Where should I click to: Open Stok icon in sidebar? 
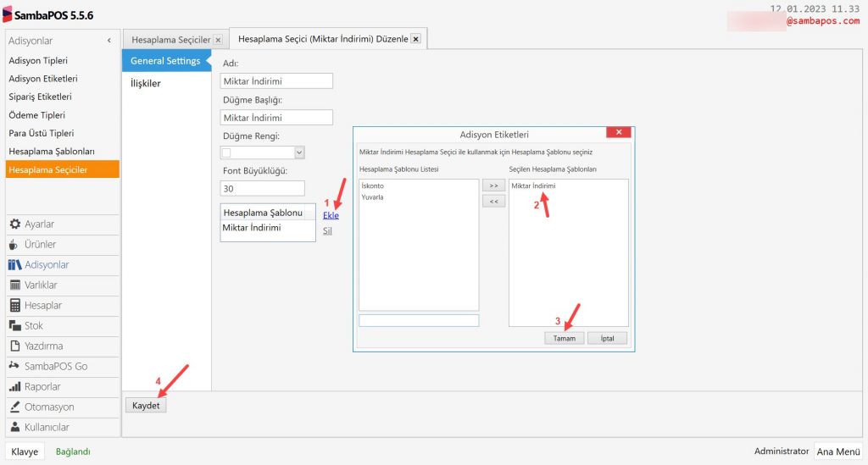15,325
